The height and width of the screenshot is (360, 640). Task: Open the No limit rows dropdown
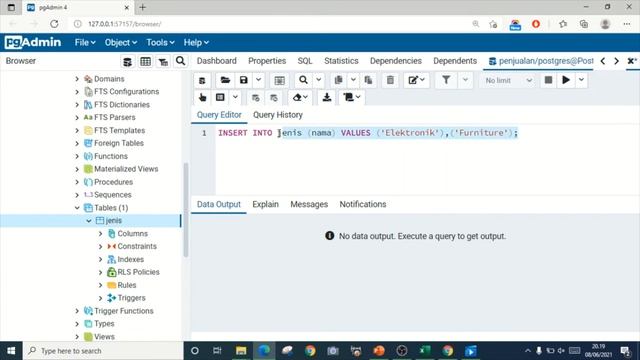pos(508,80)
